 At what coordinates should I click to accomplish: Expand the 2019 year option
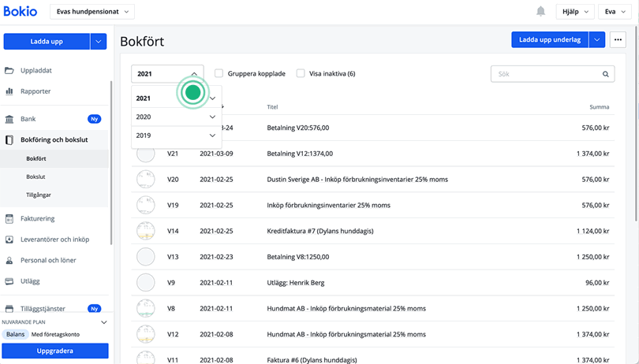212,136
